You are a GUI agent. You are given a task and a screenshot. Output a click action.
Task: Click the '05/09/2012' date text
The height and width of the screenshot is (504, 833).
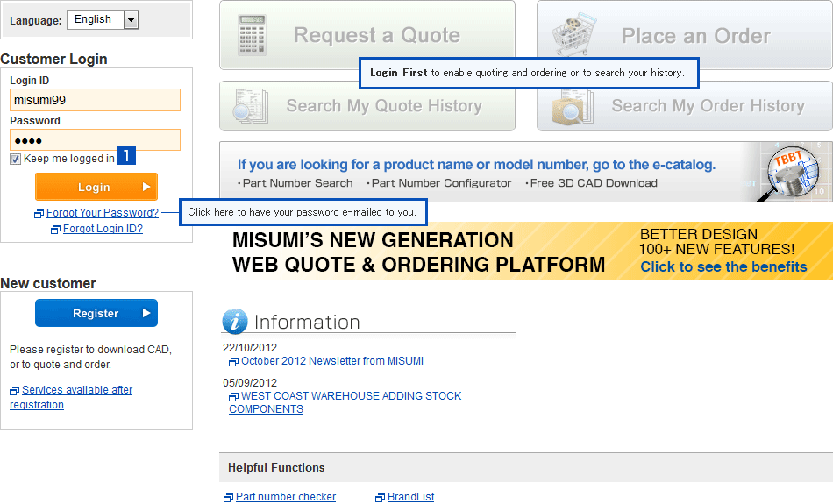point(250,383)
